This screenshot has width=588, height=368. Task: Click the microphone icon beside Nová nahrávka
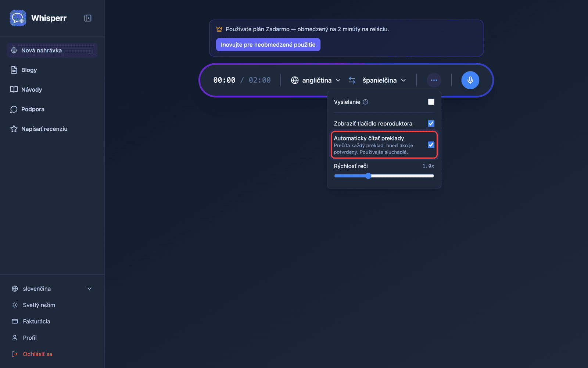point(14,50)
